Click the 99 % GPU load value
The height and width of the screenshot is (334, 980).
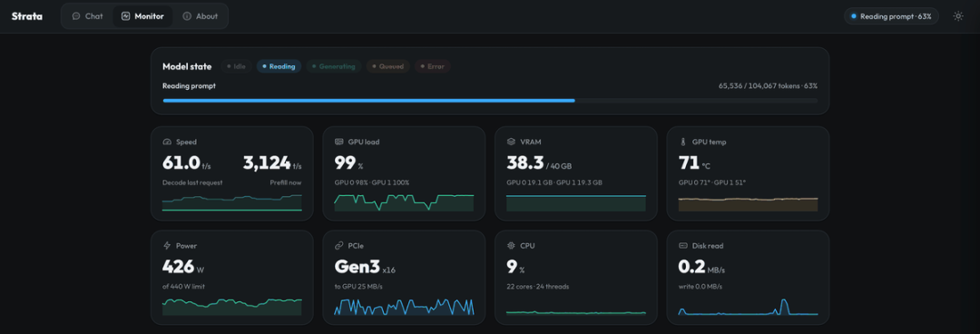348,163
